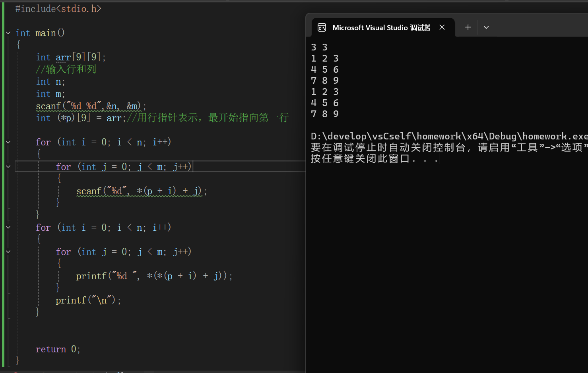
Task: Click the int (*p)[9] = arr pointer declaration
Action: point(81,118)
